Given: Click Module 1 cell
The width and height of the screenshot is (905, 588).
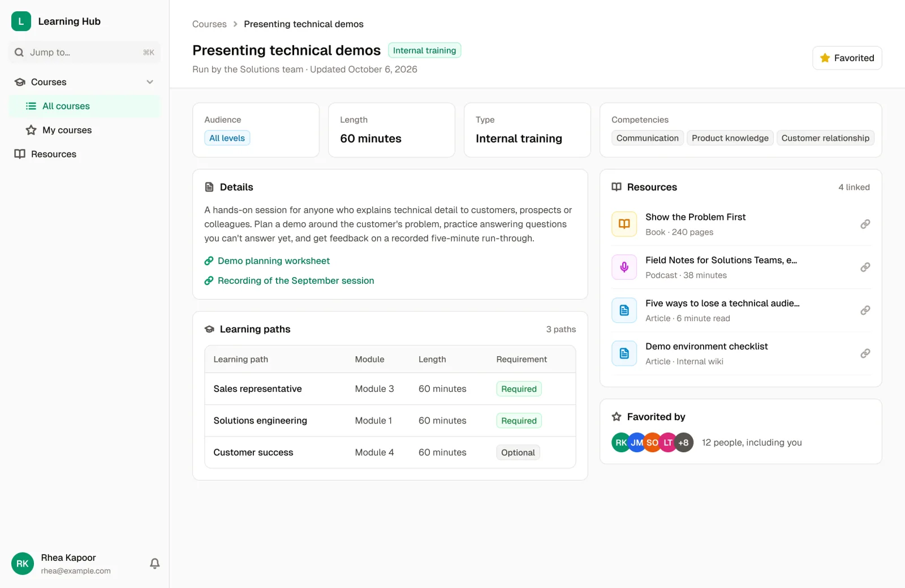Looking at the screenshot, I should coord(373,421).
